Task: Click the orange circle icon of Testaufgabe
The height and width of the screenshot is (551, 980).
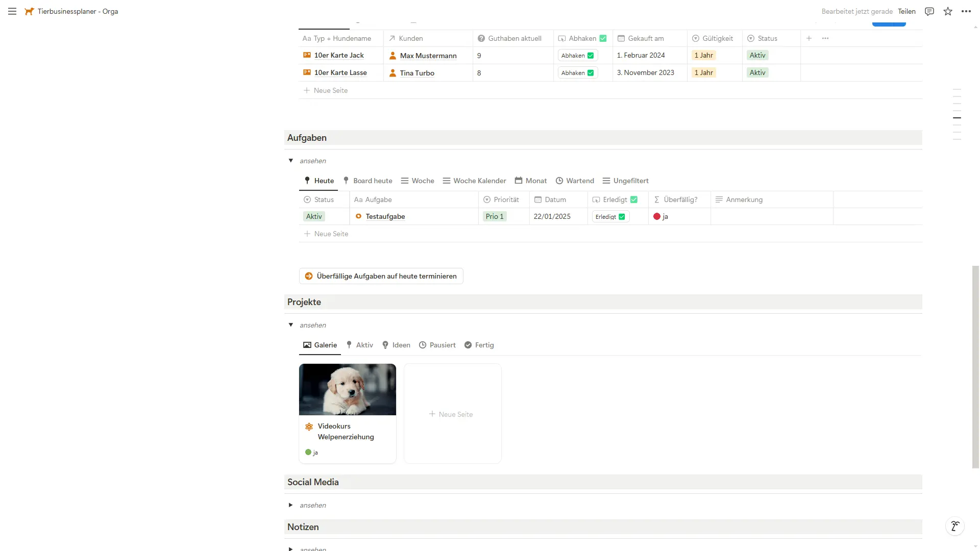Action: click(358, 216)
